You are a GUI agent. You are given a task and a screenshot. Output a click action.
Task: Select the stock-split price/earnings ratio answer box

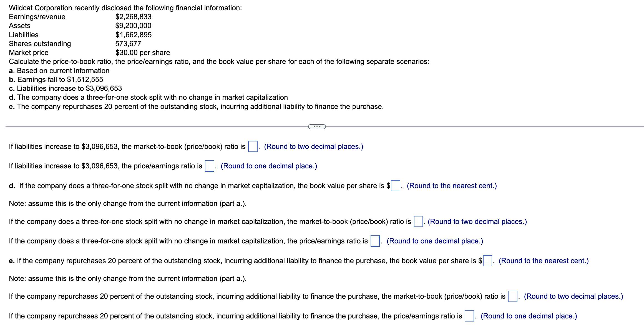tap(375, 241)
